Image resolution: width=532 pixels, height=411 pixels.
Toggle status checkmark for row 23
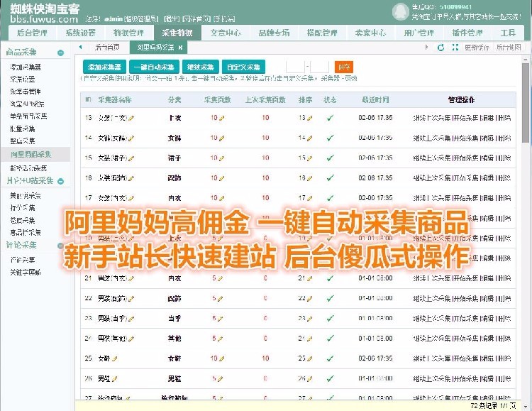pos(330,319)
